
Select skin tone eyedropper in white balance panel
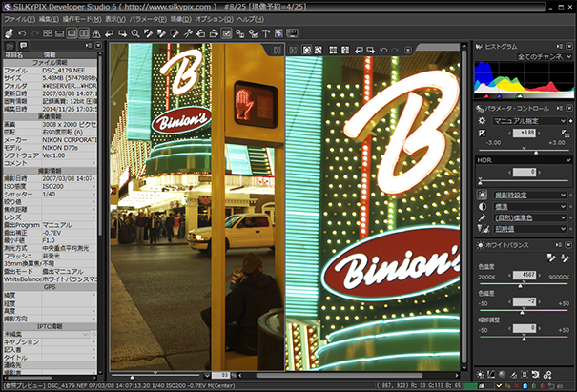coord(565,258)
